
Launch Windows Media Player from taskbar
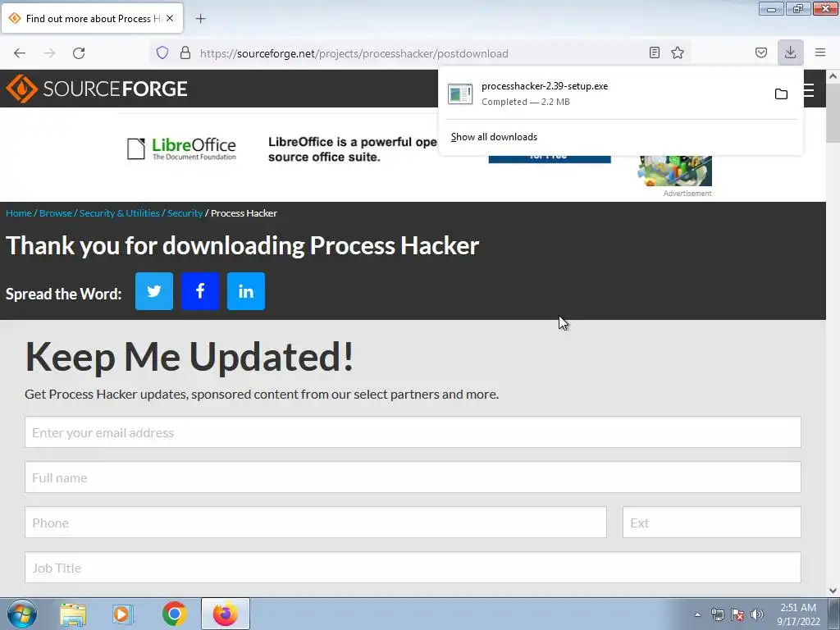tap(123, 614)
